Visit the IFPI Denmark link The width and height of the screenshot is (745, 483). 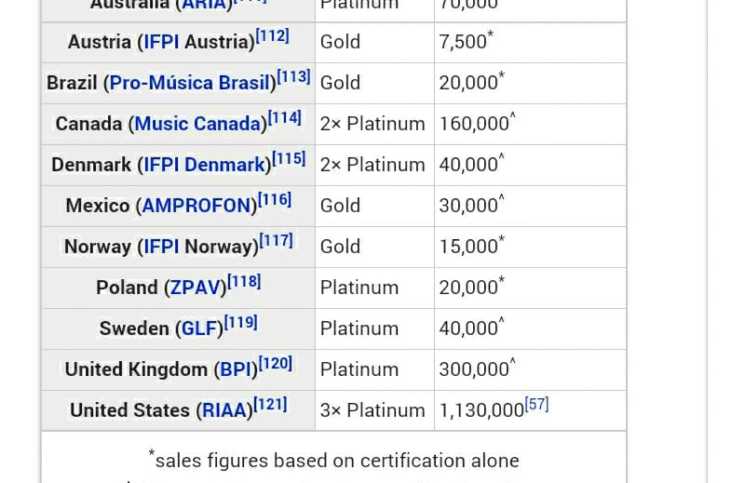206,165
